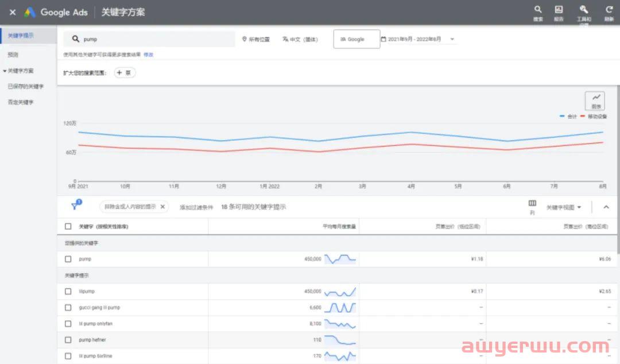Check the box for lilpump
The width and height of the screenshot is (620, 364).
point(68,292)
